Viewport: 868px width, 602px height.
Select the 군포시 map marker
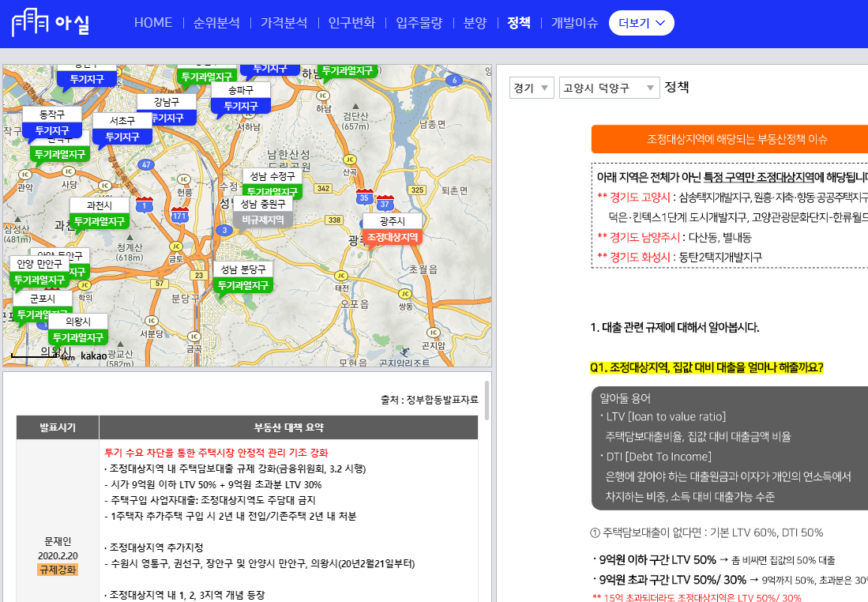(x=43, y=299)
